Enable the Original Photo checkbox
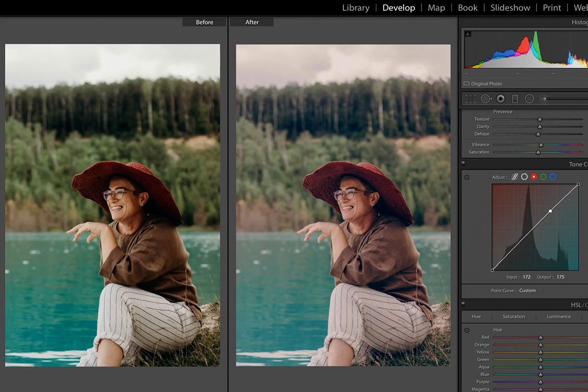Image resolution: width=588 pixels, height=392 pixels. (x=466, y=84)
